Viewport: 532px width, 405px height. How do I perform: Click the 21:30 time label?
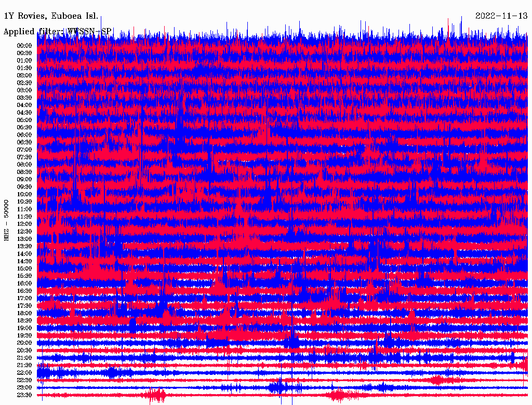pyautogui.click(x=24, y=365)
